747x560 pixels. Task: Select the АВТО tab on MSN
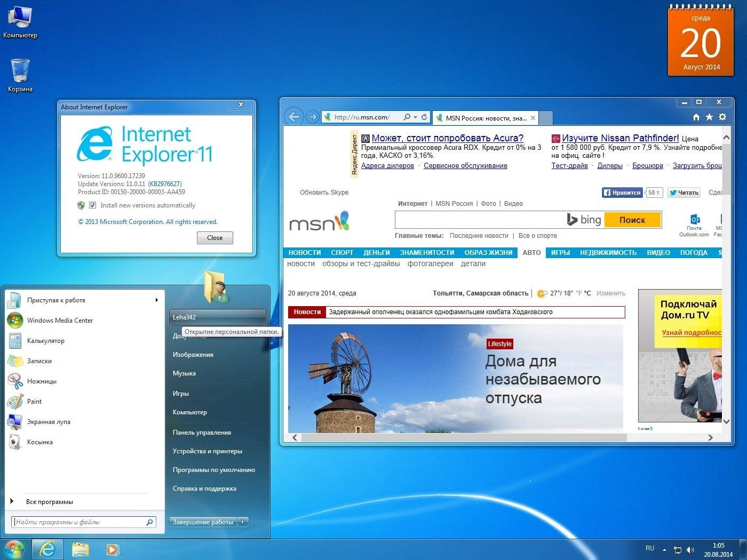point(531,253)
